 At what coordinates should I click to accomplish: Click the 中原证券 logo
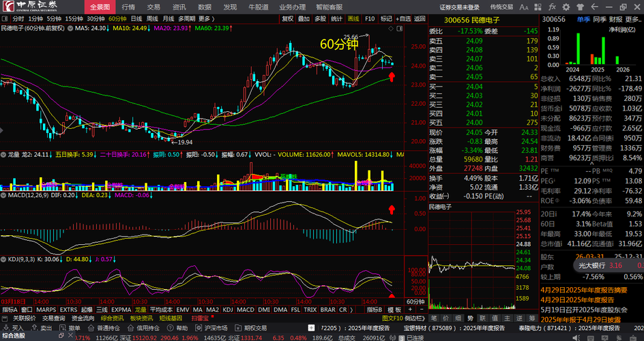(x=29, y=7)
